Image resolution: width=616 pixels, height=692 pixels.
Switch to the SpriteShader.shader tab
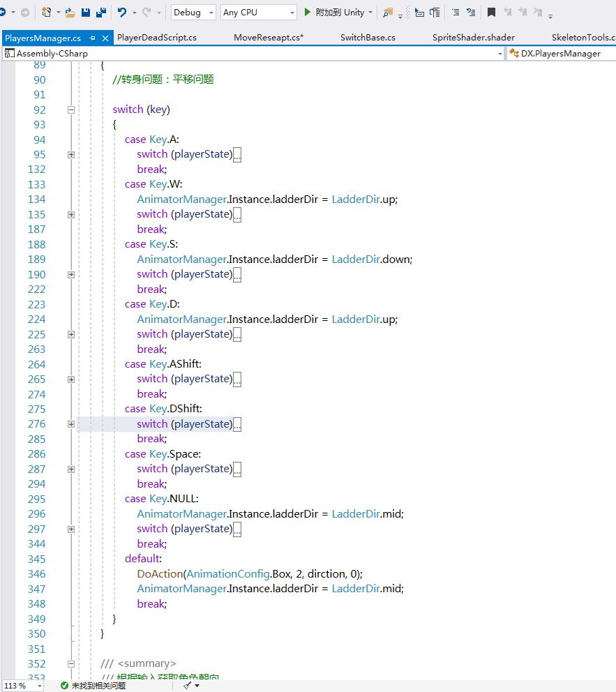click(x=472, y=37)
